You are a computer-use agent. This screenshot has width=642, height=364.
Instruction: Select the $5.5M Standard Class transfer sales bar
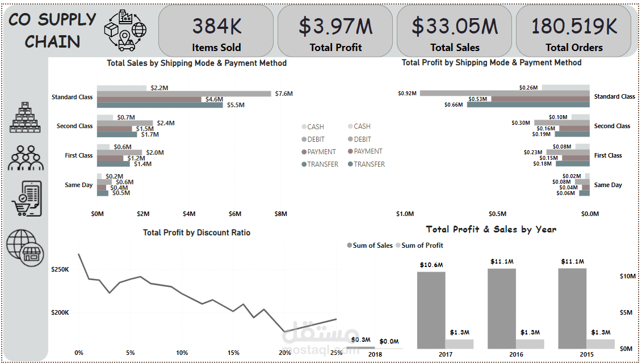(160, 105)
